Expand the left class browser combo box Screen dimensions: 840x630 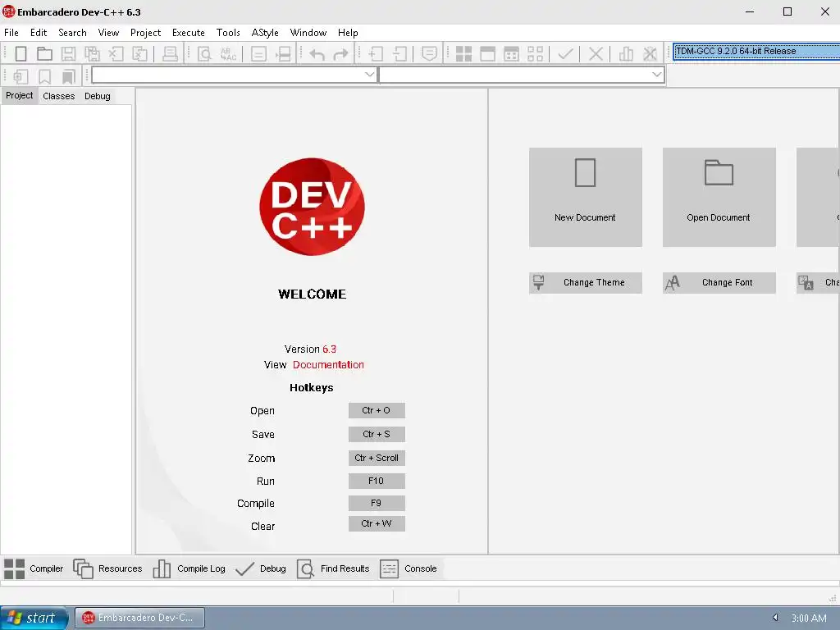click(369, 74)
